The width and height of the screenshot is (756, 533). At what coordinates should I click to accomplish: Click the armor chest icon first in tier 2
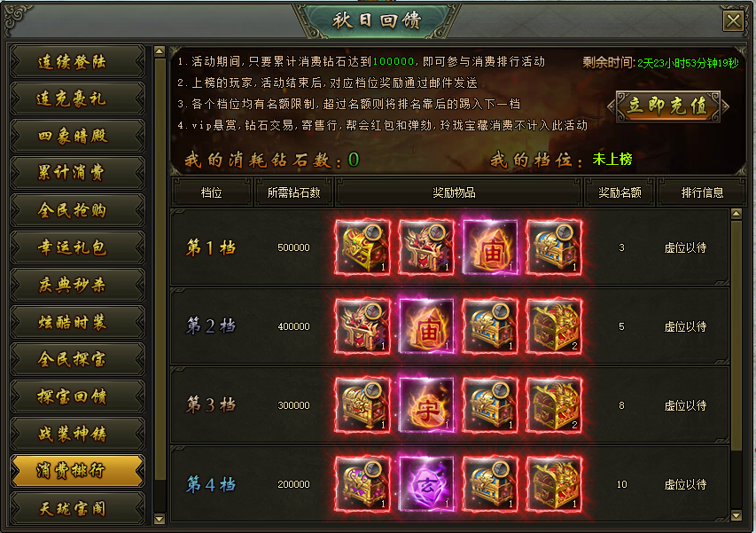point(362,326)
